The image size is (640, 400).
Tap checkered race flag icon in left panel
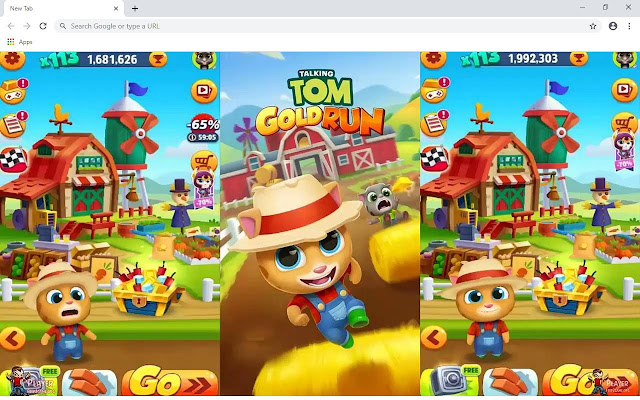[13, 160]
